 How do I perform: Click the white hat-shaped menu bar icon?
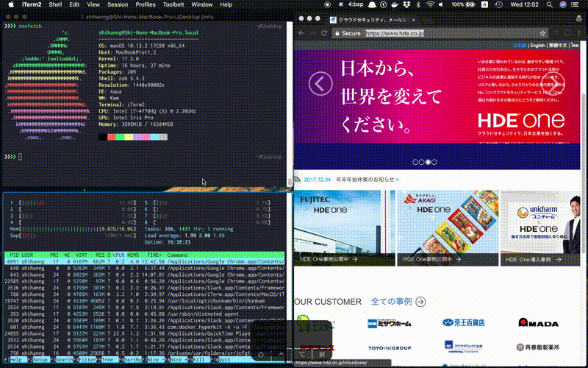[372, 4]
